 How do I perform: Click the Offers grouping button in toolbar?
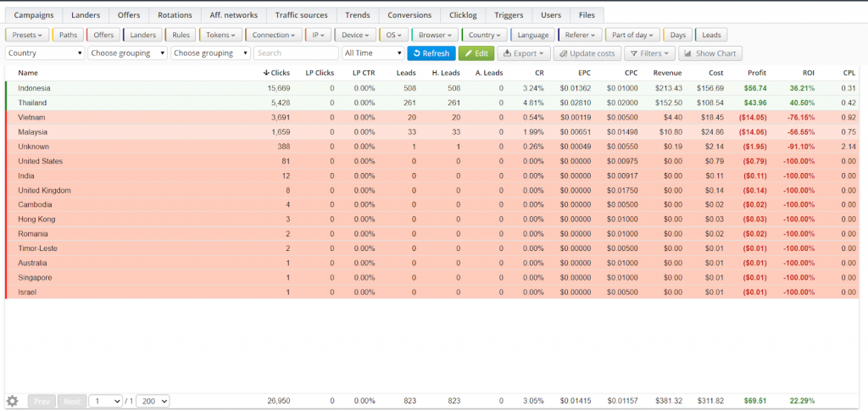103,35
